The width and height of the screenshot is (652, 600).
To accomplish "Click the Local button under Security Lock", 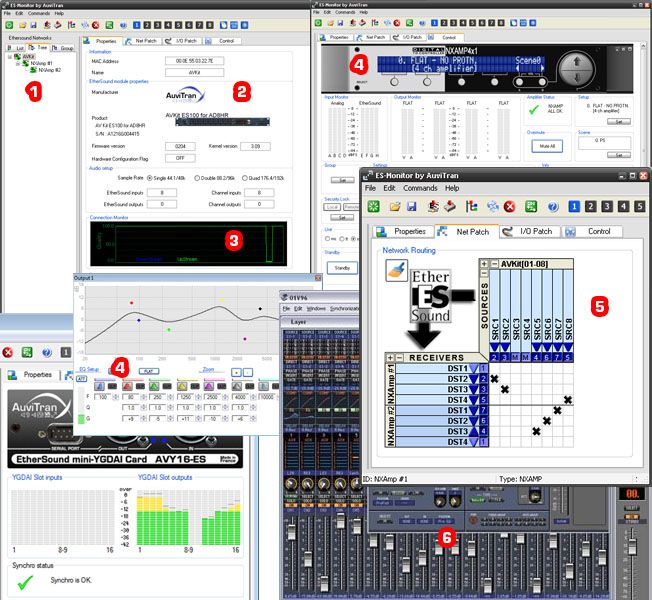I will tap(332, 207).
